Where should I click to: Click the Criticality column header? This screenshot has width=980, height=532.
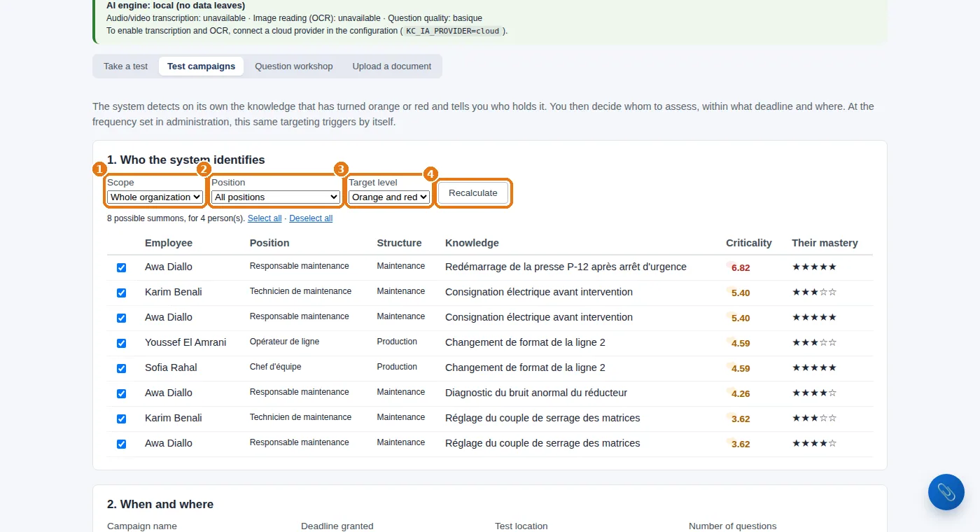coord(749,243)
